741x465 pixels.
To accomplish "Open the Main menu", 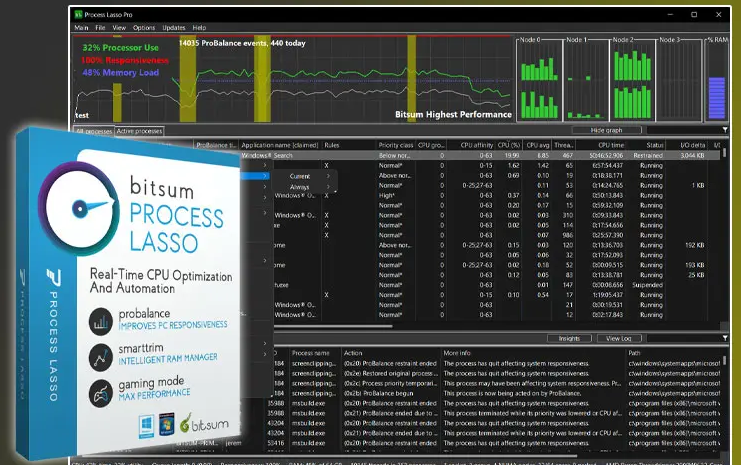I will click(81, 28).
